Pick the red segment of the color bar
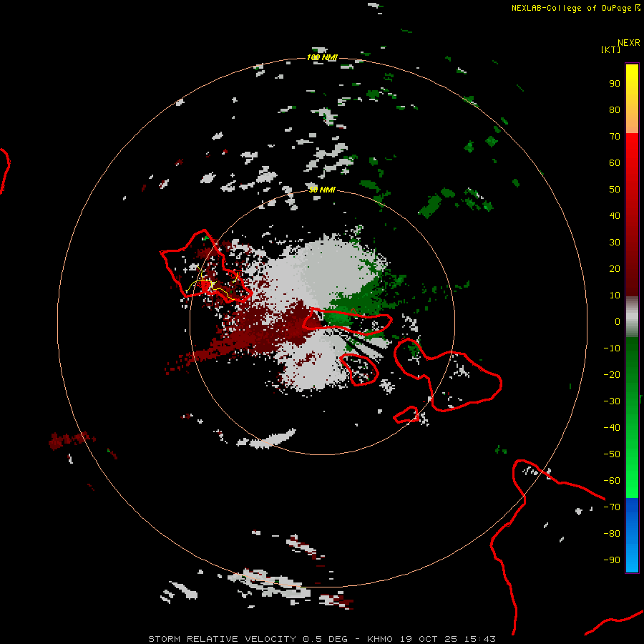644x644 pixels. (632, 215)
